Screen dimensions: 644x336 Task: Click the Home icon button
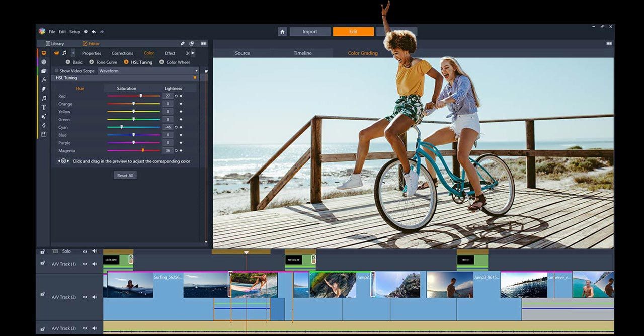tap(282, 32)
